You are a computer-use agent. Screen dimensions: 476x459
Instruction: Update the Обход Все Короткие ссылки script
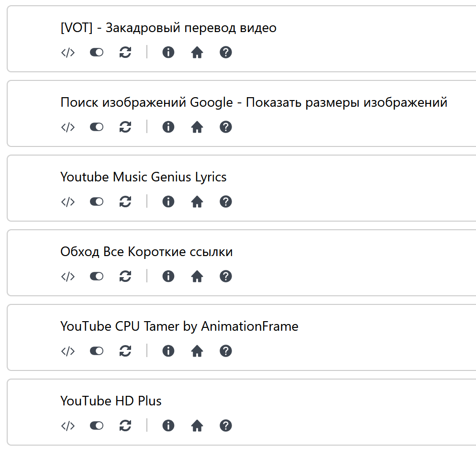125,277
